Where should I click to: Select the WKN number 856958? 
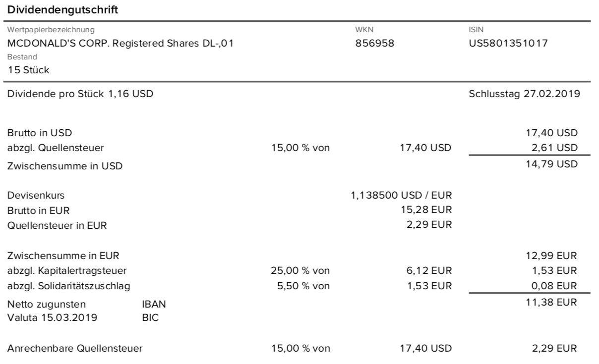coord(374,43)
